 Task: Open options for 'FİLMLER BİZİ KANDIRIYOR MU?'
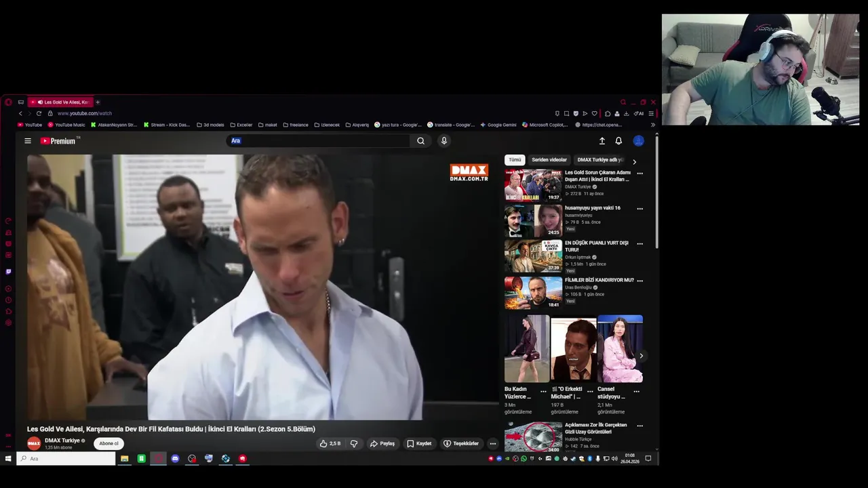(639, 281)
